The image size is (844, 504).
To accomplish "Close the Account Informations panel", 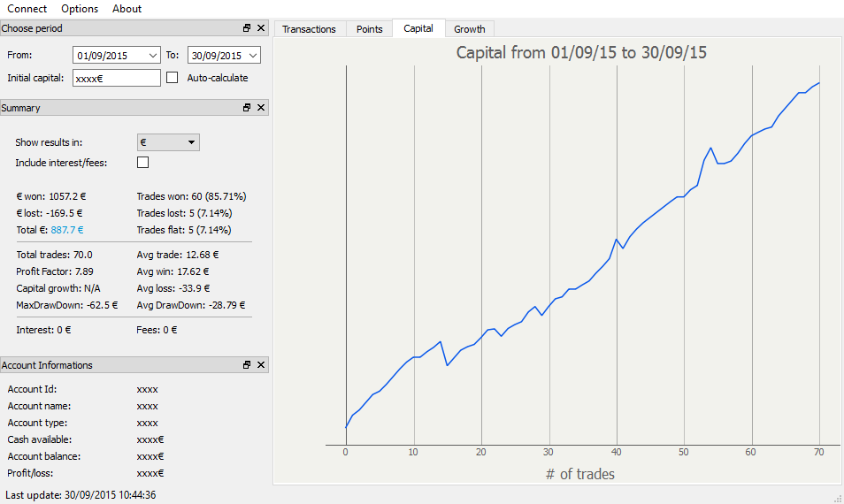I will pos(261,365).
